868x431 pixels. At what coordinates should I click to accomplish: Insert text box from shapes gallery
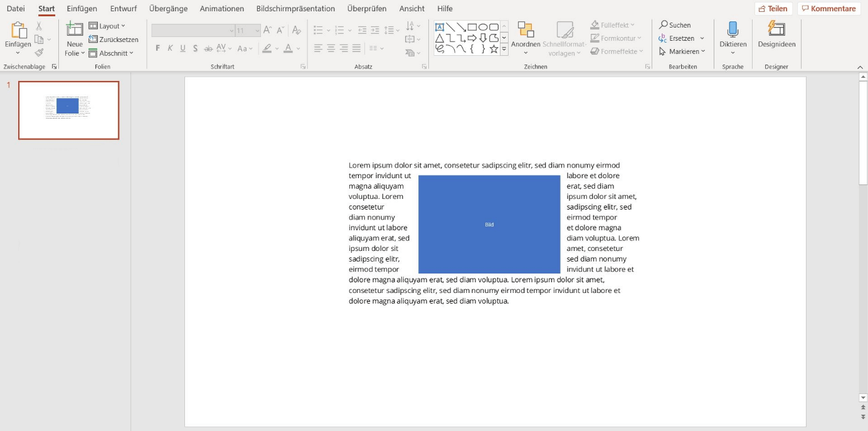[440, 27]
